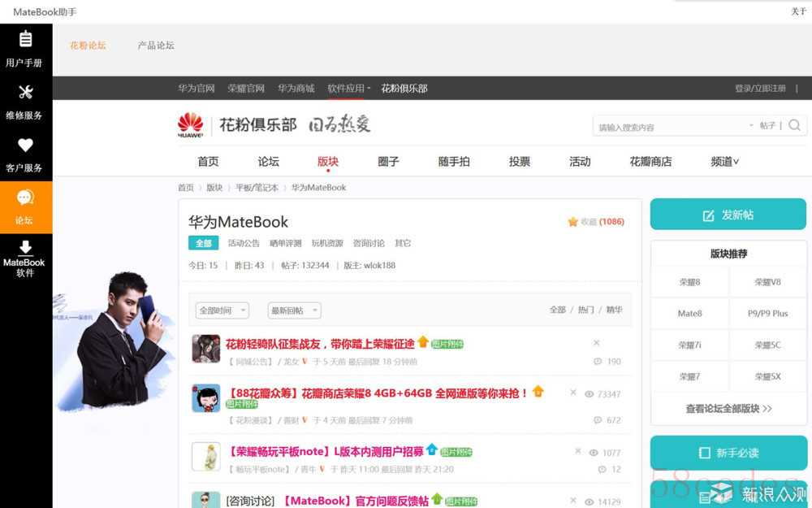Open 花瓣商店 in main navigation

[x=650, y=162]
